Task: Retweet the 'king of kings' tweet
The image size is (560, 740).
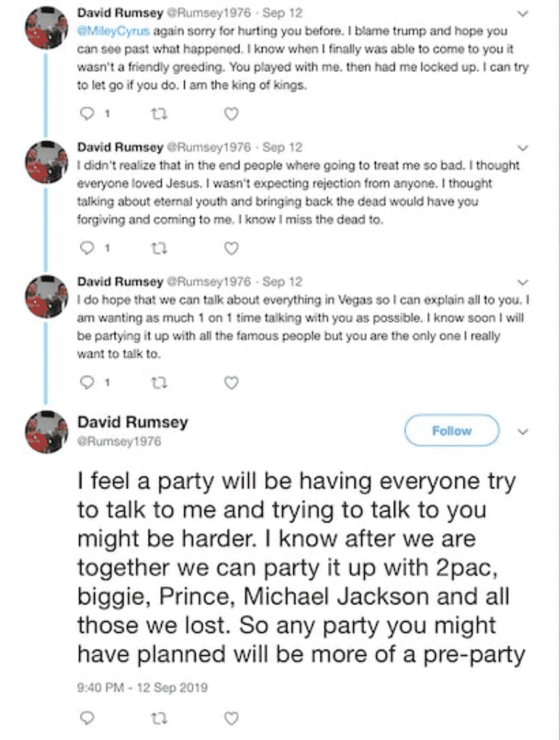Action: pyautogui.click(x=159, y=114)
